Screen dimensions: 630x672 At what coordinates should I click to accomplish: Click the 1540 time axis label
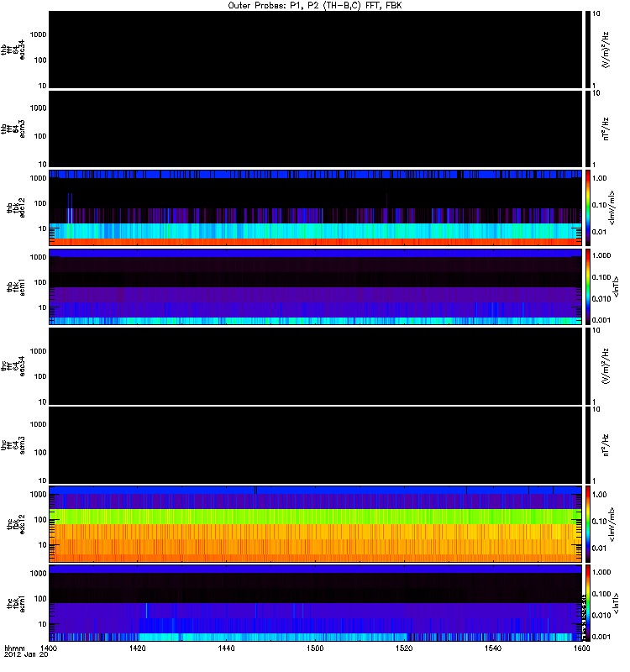click(493, 648)
